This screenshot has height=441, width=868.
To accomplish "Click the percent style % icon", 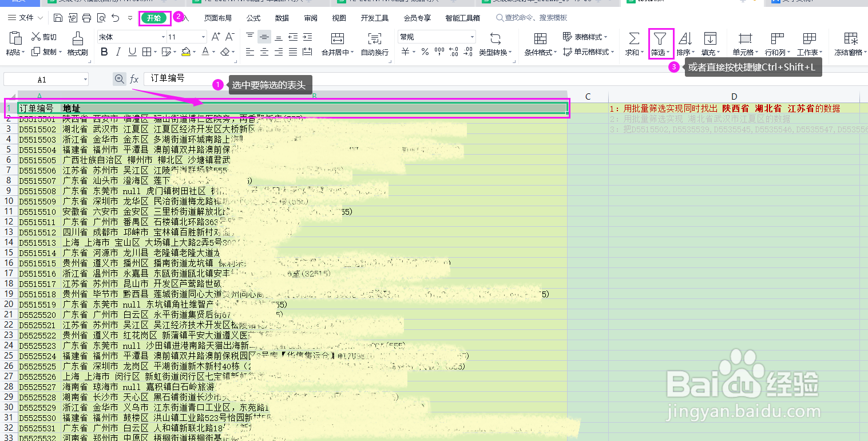I will pyautogui.click(x=425, y=52).
